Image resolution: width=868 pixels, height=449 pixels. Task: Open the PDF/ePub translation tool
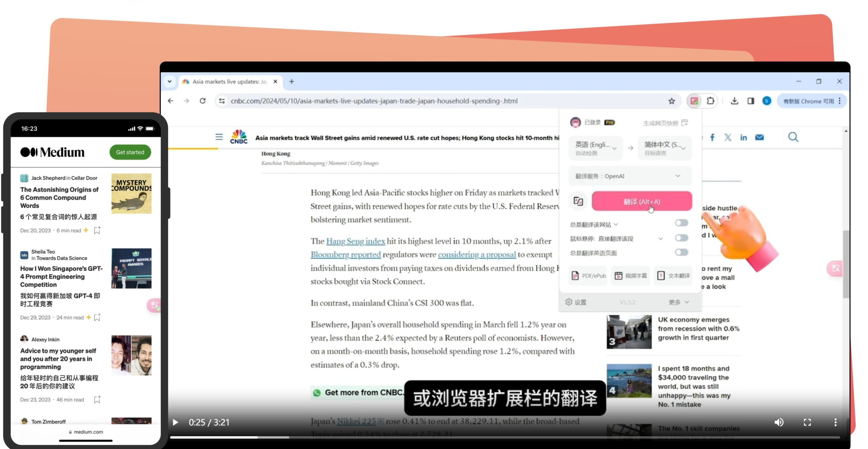pos(588,276)
